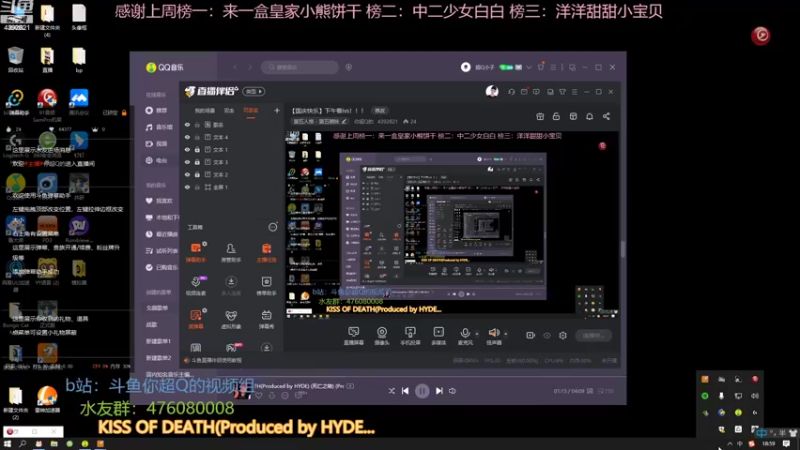The width and height of the screenshot is (800, 450).
Task: Open the mail icon with red dot in Douyu header
Action: pyautogui.click(x=524, y=92)
